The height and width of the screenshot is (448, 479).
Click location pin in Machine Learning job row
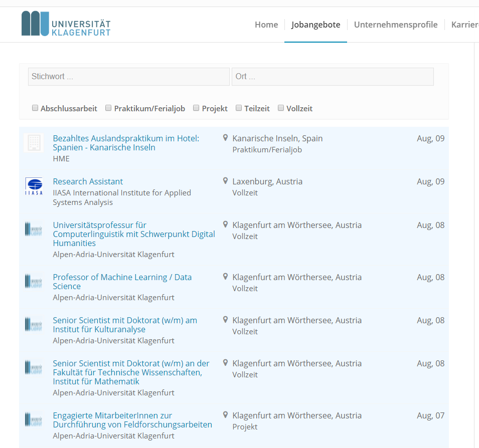click(x=225, y=277)
